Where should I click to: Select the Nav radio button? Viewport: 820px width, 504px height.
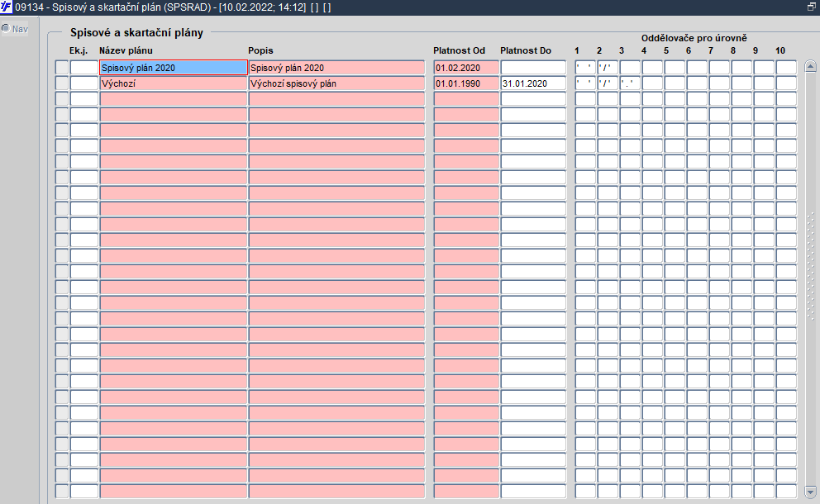(x=6, y=28)
